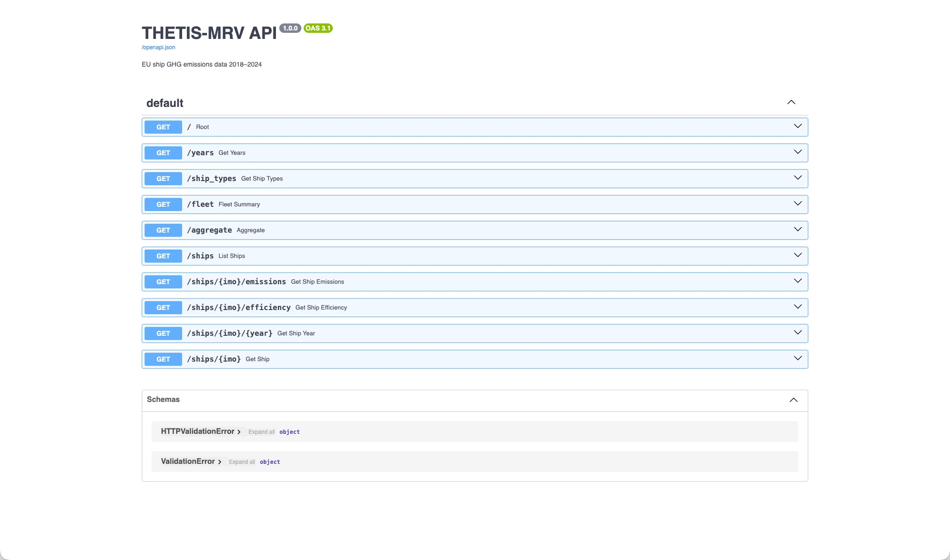Click GET button for /ships/{imo}/emissions

tap(163, 282)
